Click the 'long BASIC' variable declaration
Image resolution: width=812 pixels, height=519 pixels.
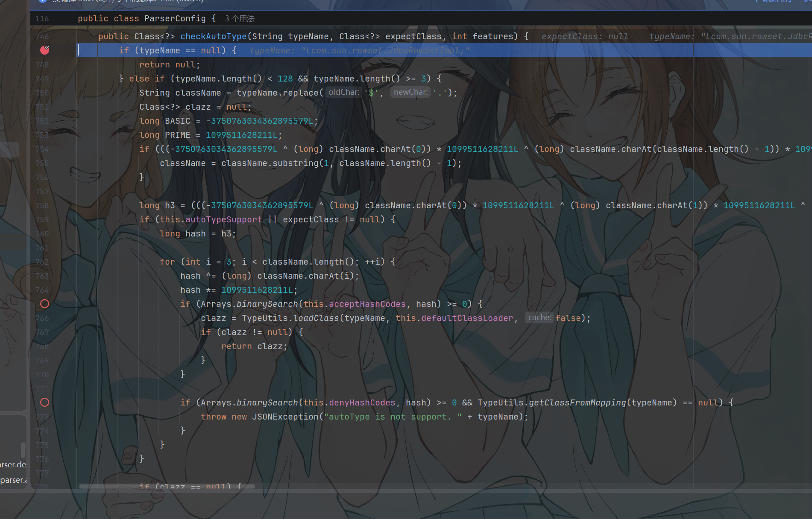click(x=165, y=121)
